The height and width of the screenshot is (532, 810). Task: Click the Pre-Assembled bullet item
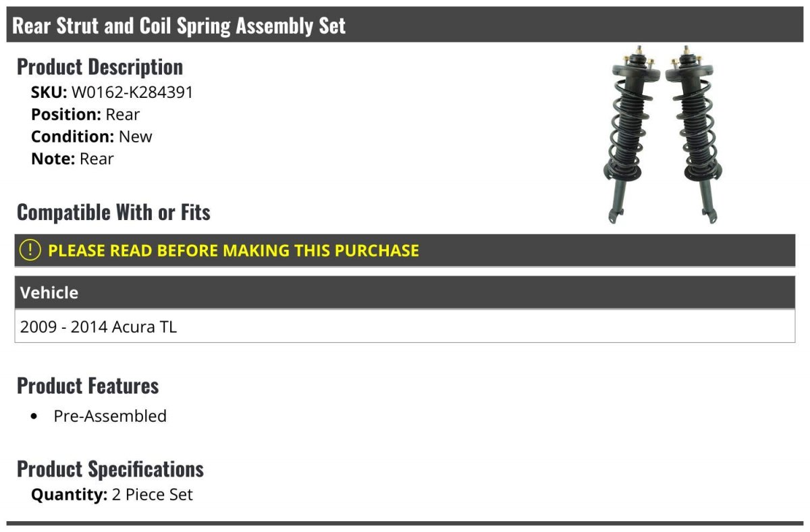click(x=110, y=416)
